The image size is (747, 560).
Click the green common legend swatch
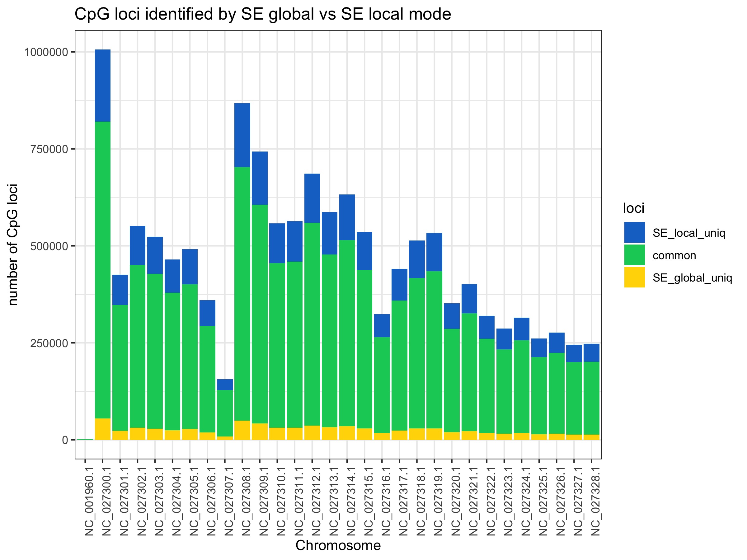point(634,255)
